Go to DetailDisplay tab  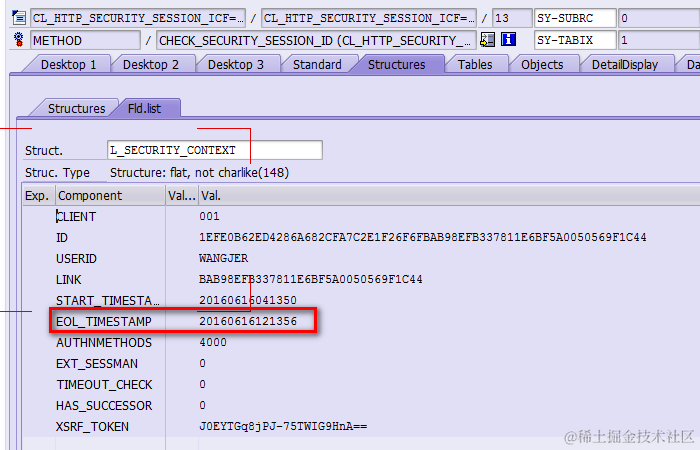[625, 65]
